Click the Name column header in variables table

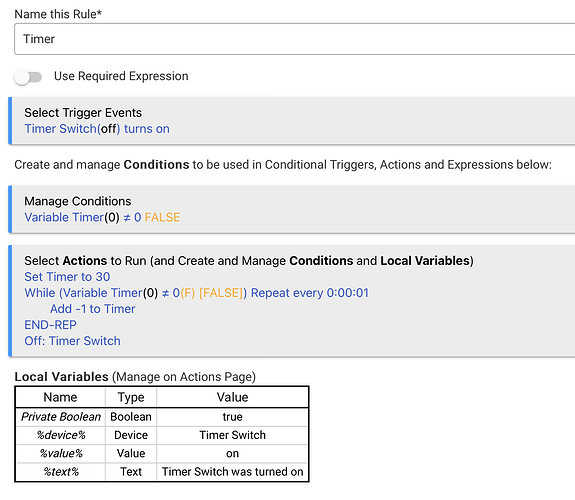pos(61,397)
